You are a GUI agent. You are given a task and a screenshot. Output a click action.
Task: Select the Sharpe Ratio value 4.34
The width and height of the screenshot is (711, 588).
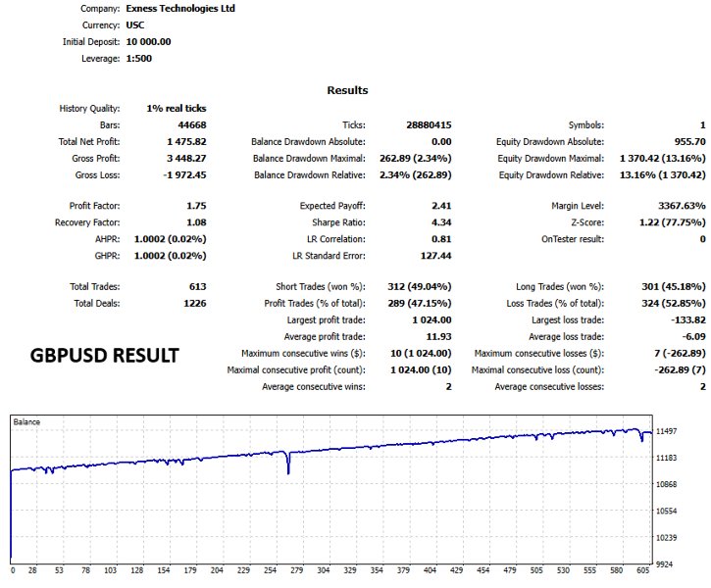(x=441, y=222)
